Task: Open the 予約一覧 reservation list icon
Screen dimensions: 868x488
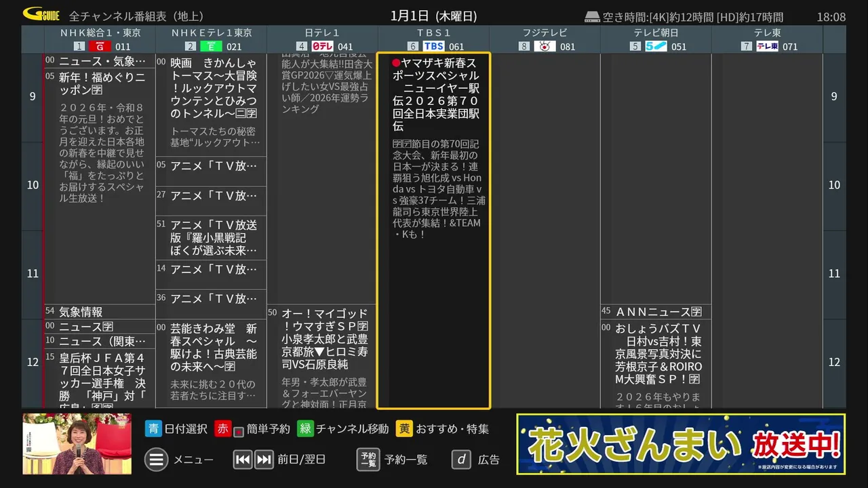Action: point(368,460)
